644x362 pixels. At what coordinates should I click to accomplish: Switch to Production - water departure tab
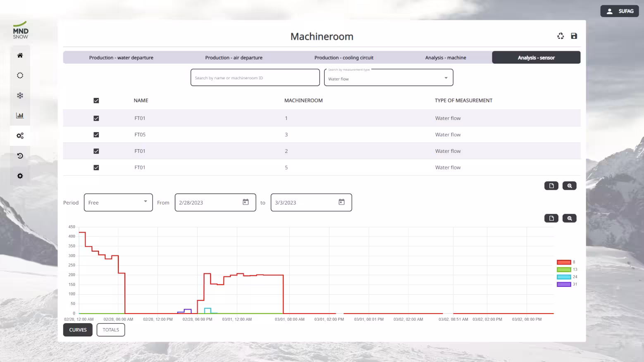click(x=121, y=58)
